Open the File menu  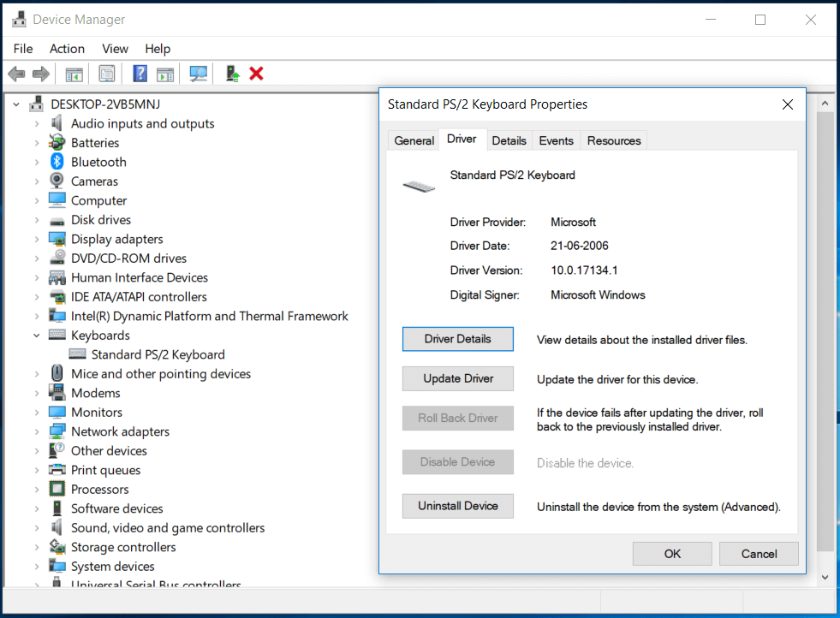point(23,49)
